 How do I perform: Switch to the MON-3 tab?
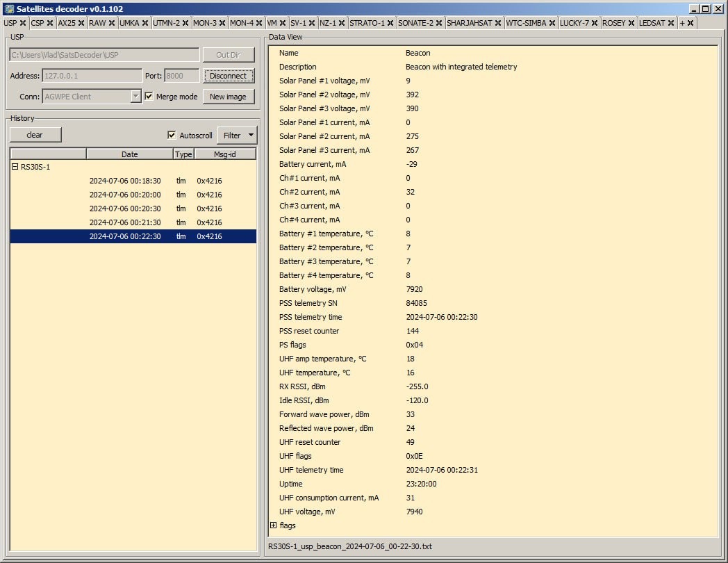204,23
